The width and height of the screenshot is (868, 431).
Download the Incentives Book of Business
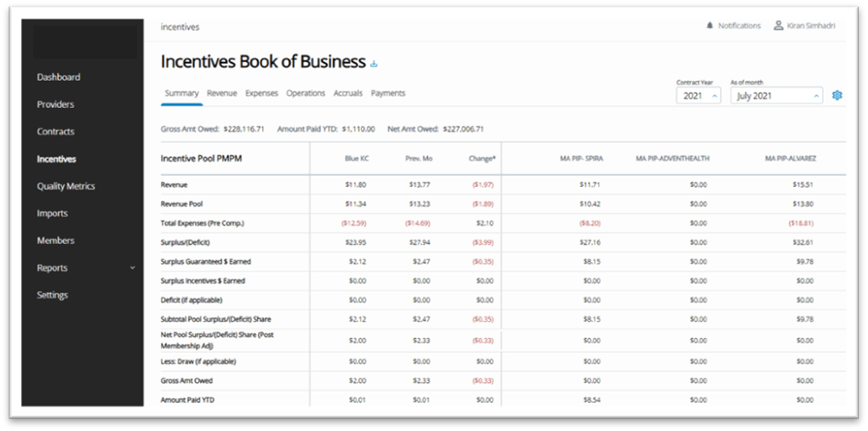click(374, 64)
